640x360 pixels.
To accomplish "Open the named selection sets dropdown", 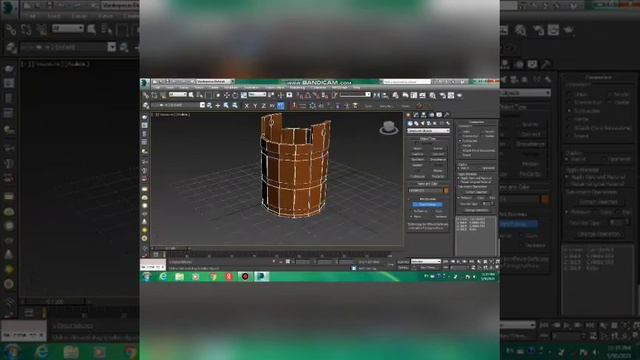I will coord(355,95).
